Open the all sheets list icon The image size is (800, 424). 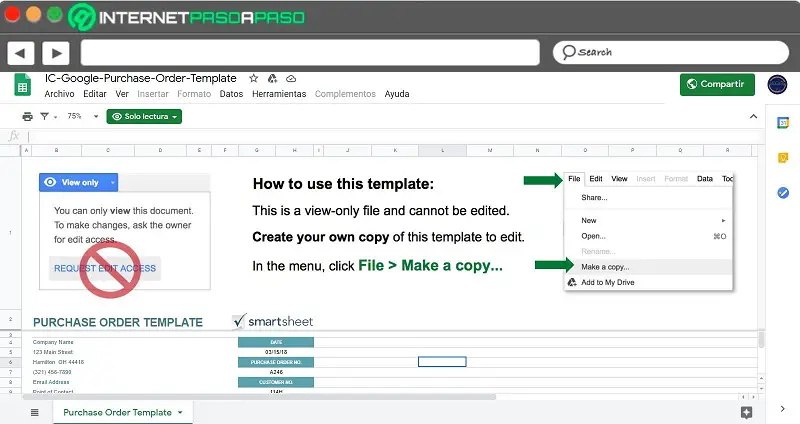35,412
